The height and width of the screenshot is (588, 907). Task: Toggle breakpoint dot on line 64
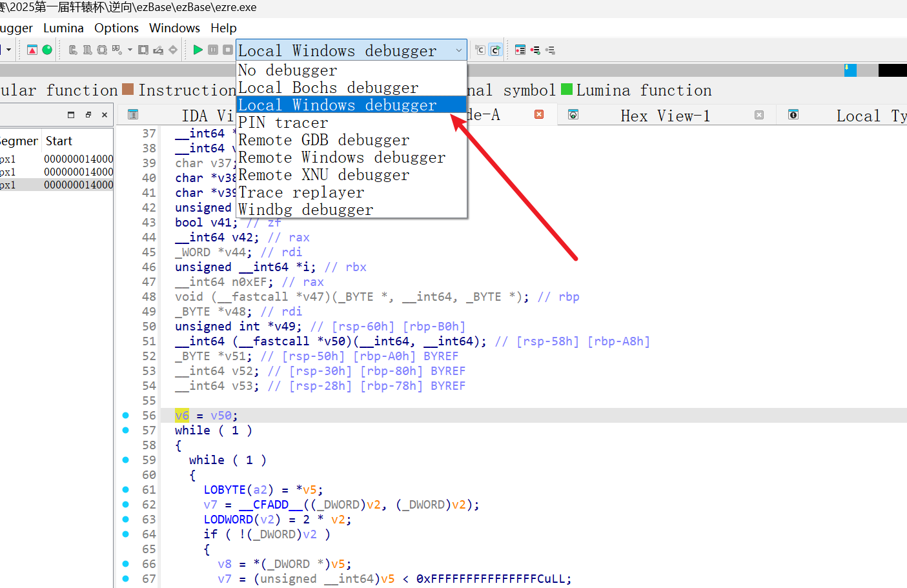126,534
